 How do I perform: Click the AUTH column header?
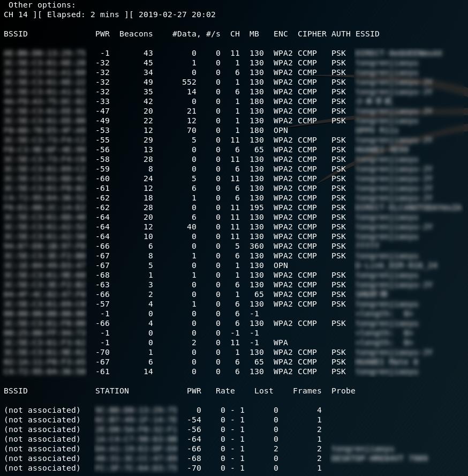(x=341, y=34)
